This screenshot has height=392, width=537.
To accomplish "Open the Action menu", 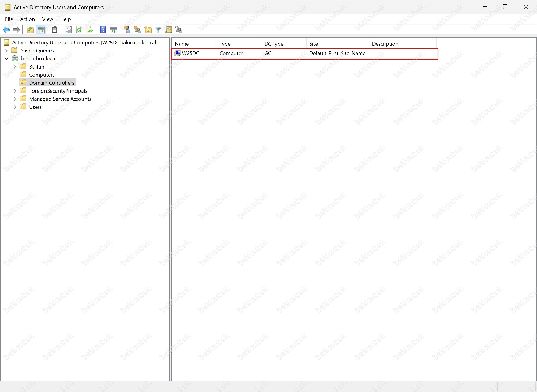I will (28, 19).
